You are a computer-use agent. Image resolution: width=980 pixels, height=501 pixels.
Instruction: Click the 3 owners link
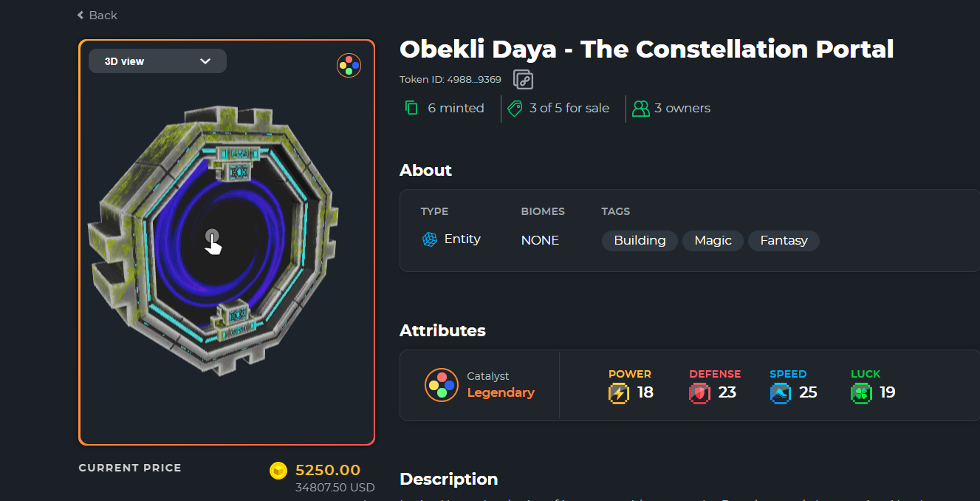click(682, 109)
